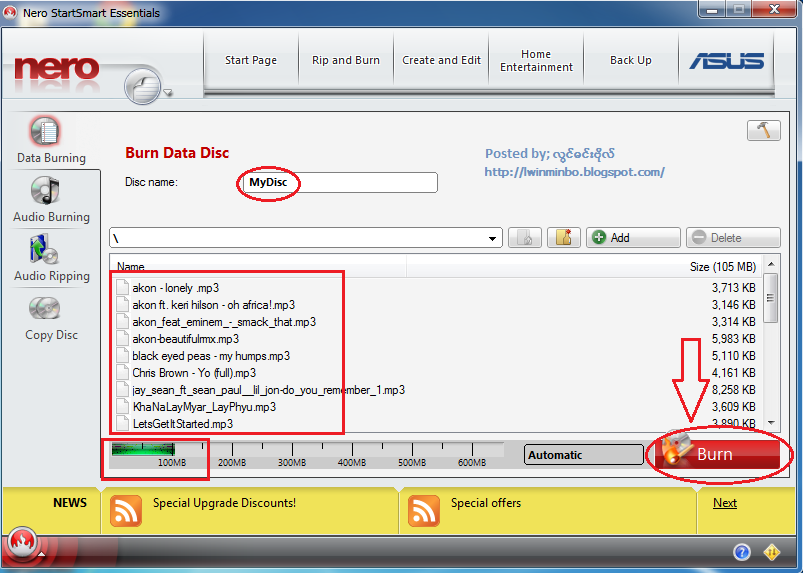Screen dimensions: 803x573
Task: Click the Next news link
Action: coord(725,503)
